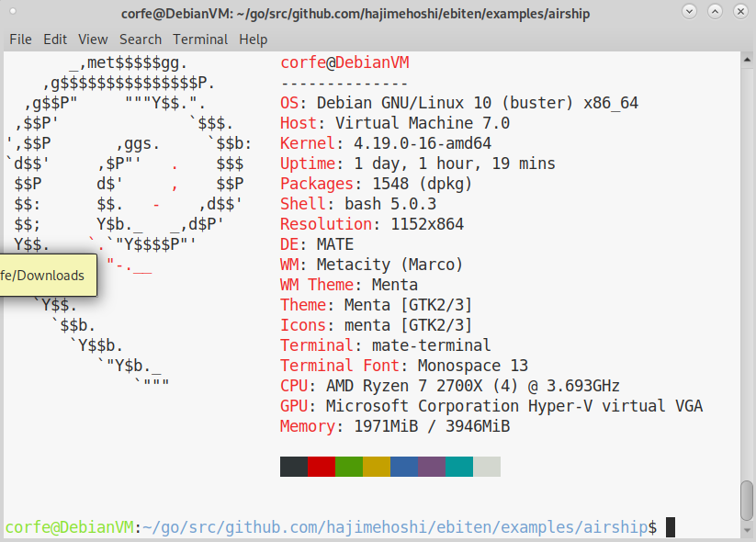Image resolution: width=756 pixels, height=542 pixels.
Task: Open the Help menu
Action: click(254, 40)
